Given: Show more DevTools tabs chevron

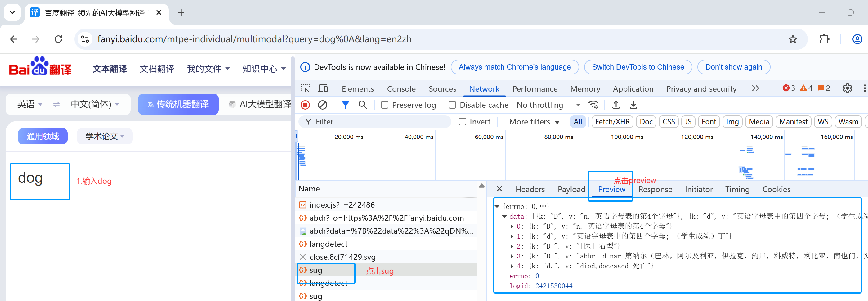Looking at the screenshot, I should point(755,88).
